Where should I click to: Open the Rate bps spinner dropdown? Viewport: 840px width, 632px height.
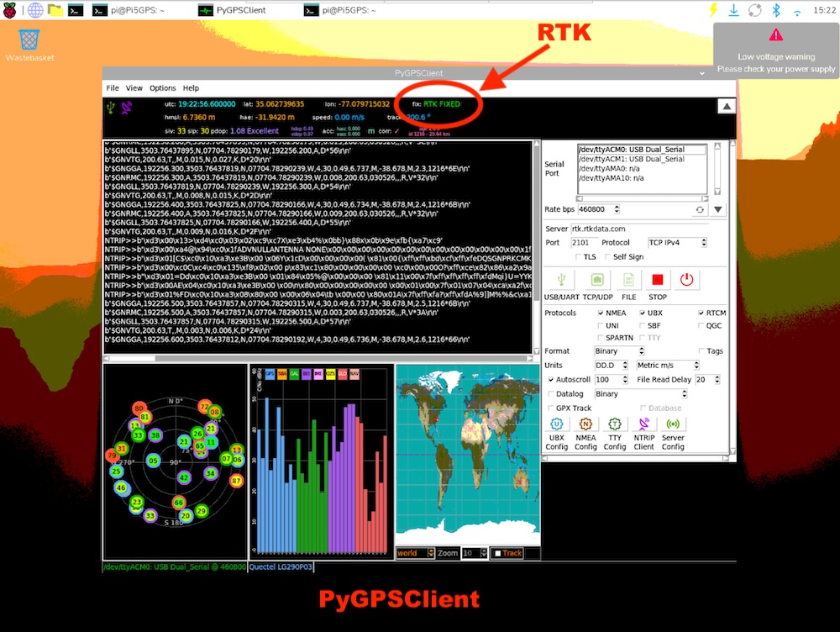coord(617,209)
